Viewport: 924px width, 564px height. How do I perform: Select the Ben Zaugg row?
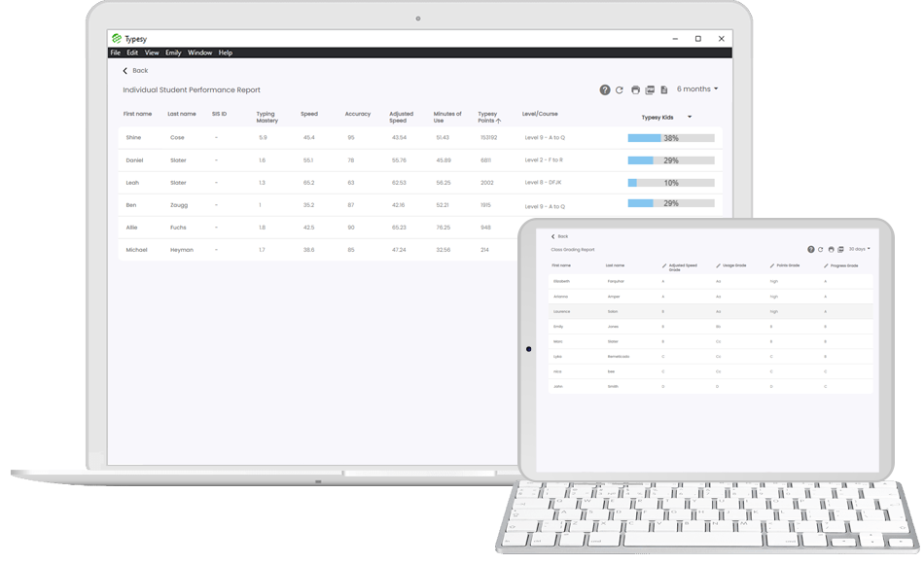tap(420, 205)
